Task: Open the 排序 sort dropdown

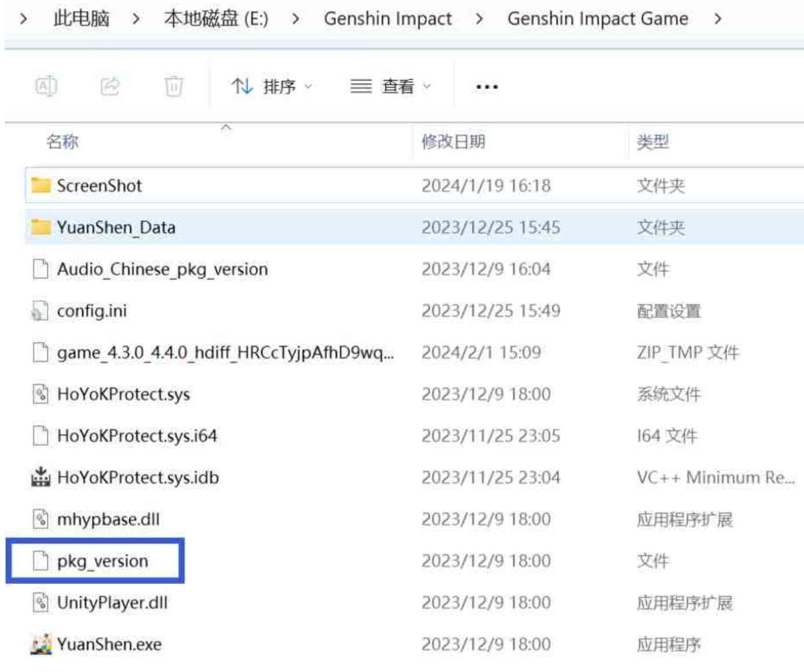Action: tap(272, 86)
